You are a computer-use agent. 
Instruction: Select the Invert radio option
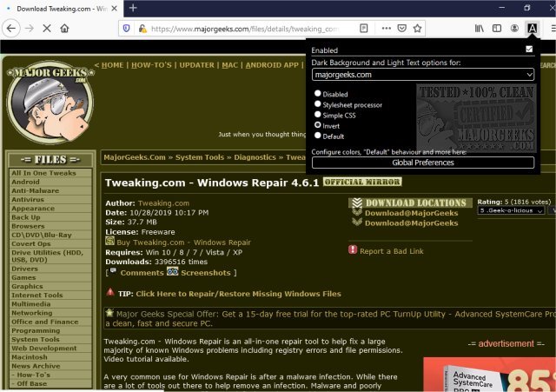[x=318, y=125]
